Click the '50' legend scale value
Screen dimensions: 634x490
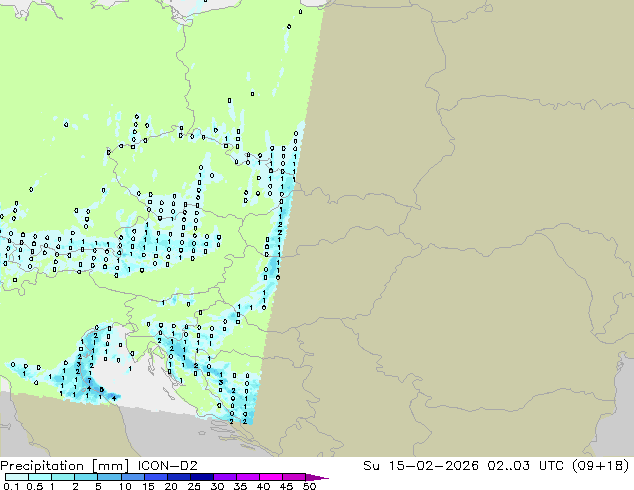click(309, 486)
